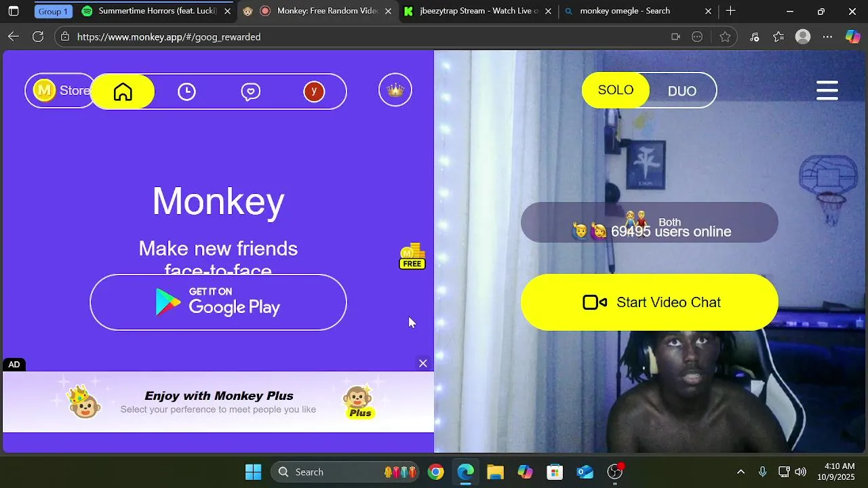View site information lock icon
This screenshot has height=488, width=868.
click(x=64, y=37)
